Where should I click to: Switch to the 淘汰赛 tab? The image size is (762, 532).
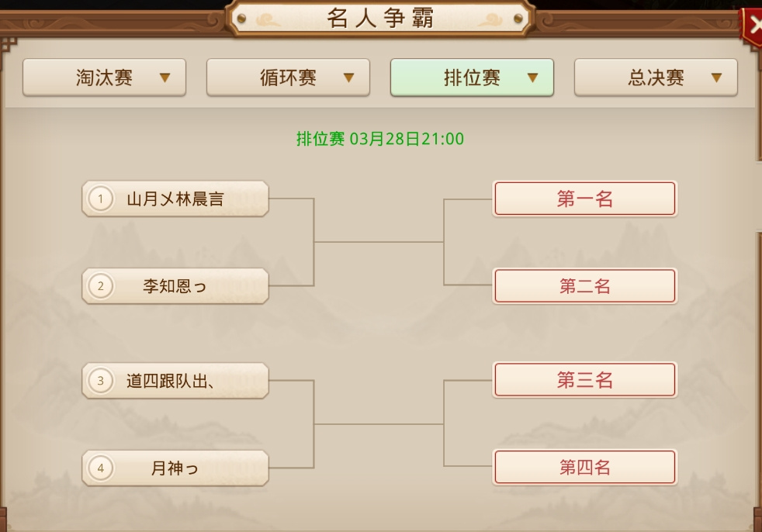pyautogui.click(x=104, y=78)
